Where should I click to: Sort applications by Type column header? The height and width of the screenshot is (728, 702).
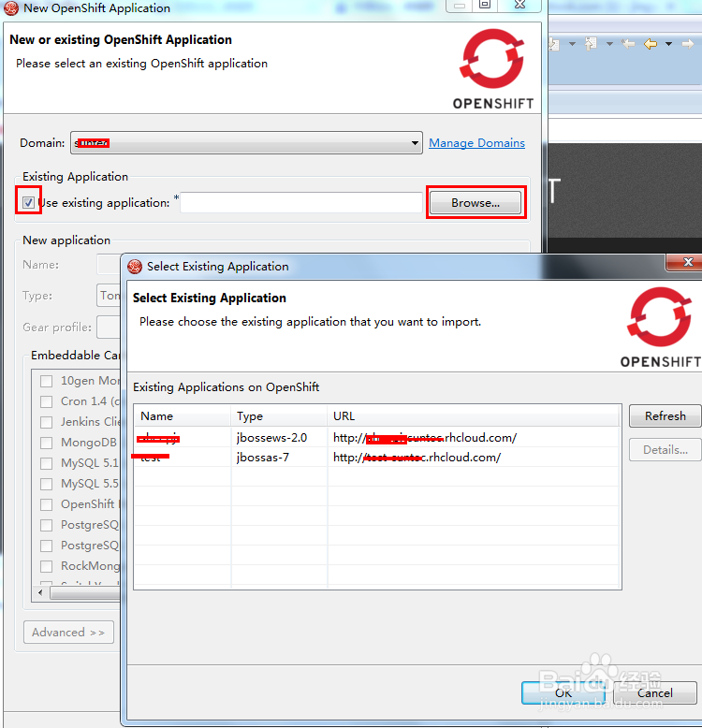coord(279,416)
